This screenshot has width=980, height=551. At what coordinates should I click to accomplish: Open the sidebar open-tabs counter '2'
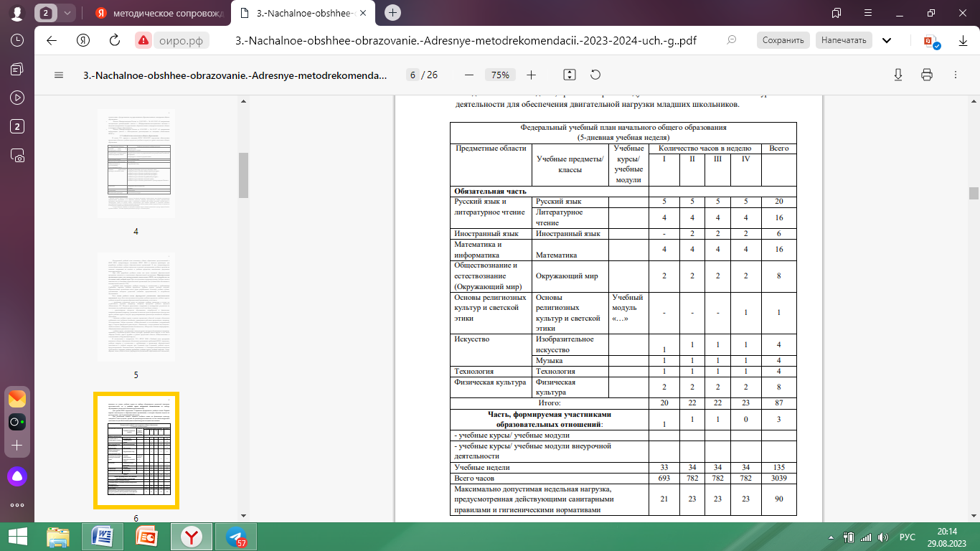click(x=17, y=126)
